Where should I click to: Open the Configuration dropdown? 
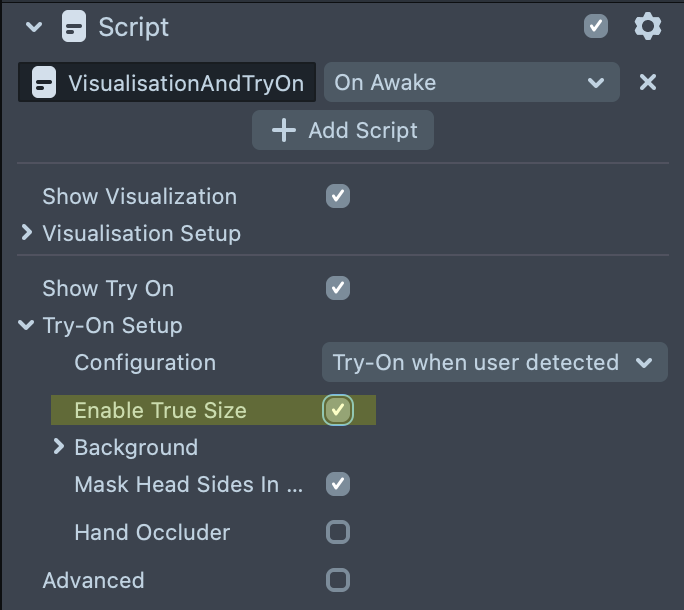494,362
